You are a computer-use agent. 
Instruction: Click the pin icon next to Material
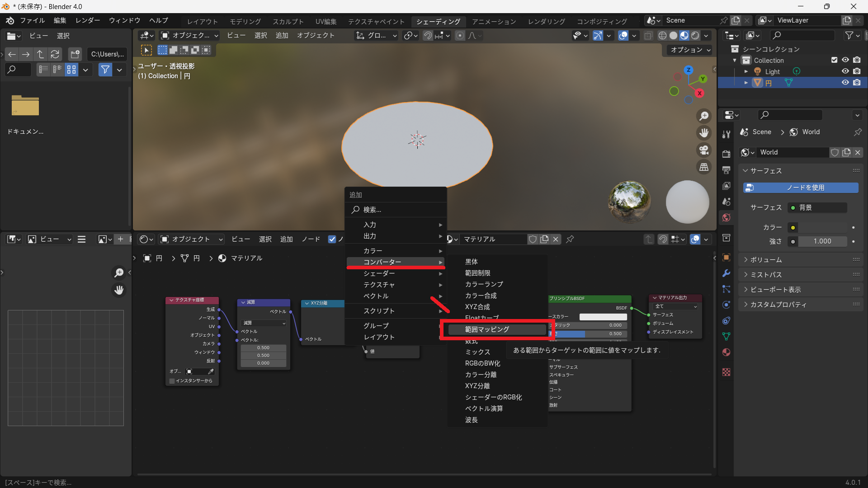point(570,239)
